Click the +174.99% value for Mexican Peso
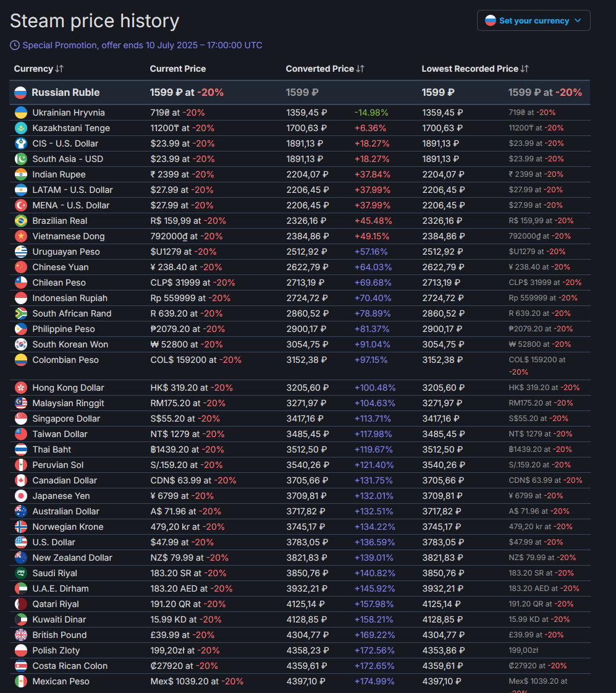This screenshot has width=616, height=693. pos(374,682)
